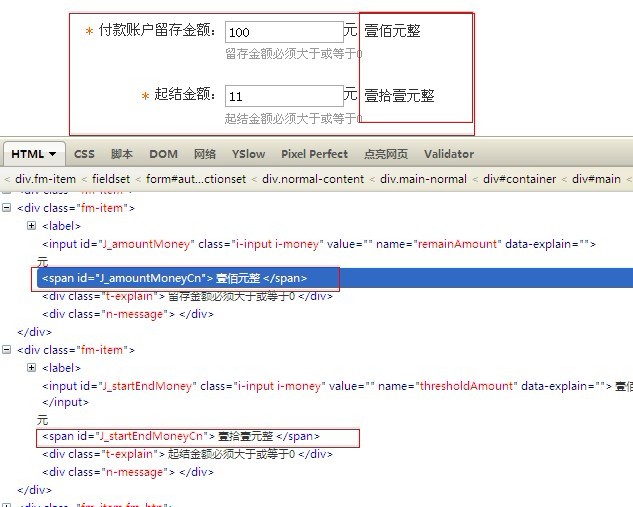
Task: Open the 脚本 tab
Action: [x=122, y=154]
